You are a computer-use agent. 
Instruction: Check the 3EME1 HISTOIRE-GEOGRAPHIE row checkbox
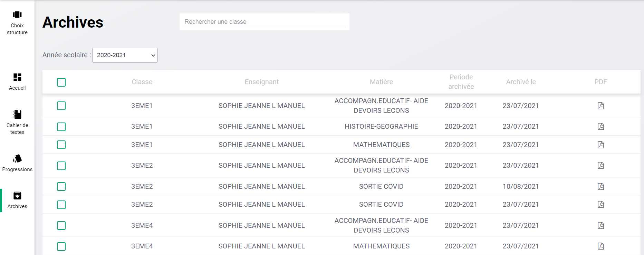pyautogui.click(x=61, y=127)
